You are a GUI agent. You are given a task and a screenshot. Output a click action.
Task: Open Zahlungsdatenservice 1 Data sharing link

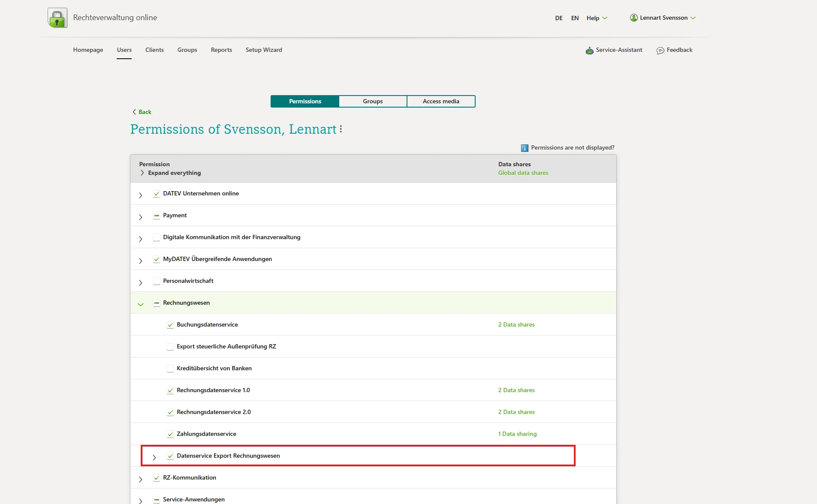(517, 434)
